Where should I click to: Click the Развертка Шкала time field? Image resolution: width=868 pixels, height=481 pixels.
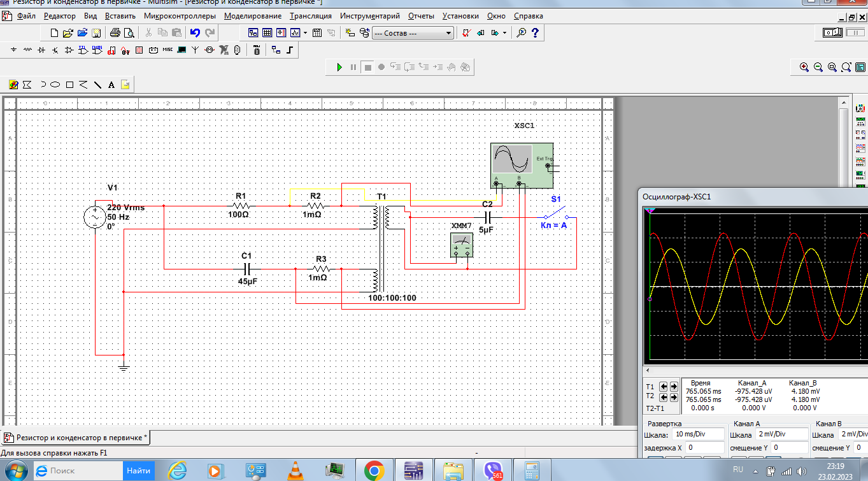698,434
